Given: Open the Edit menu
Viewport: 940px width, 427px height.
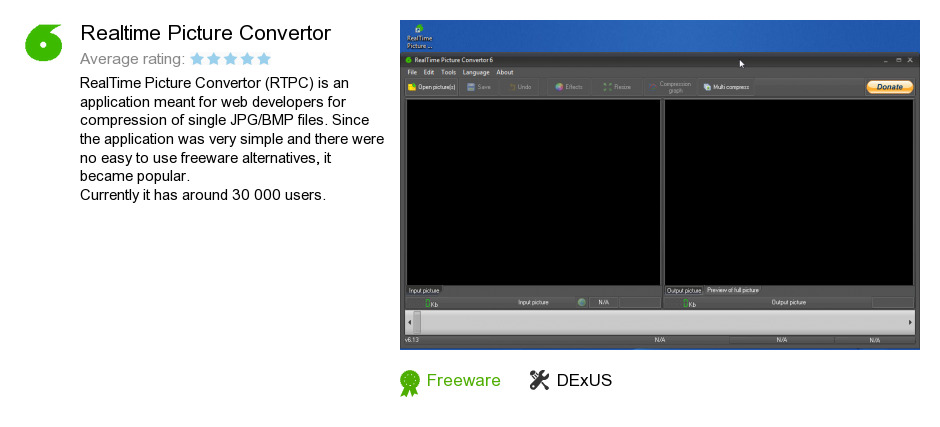Looking at the screenshot, I should click(x=429, y=72).
